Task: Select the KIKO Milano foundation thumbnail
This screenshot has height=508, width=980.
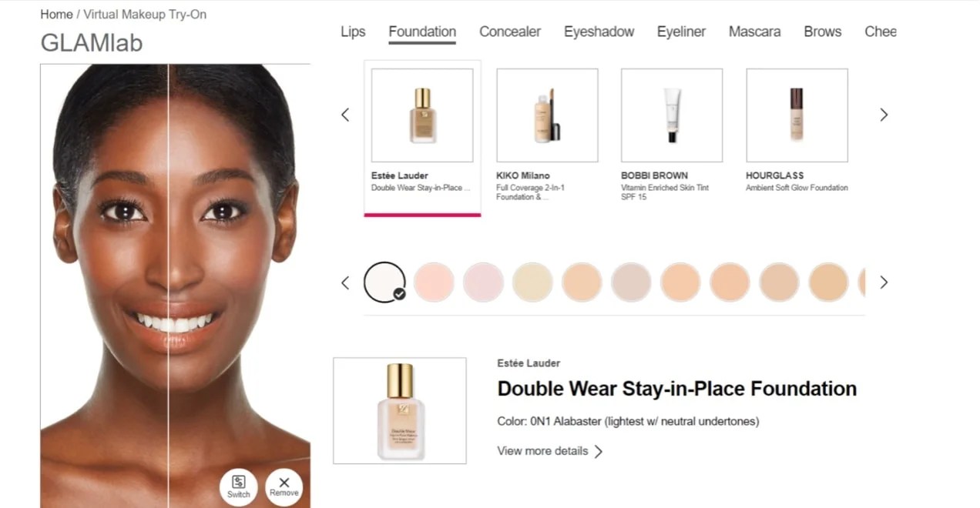Action: [x=547, y=115]
